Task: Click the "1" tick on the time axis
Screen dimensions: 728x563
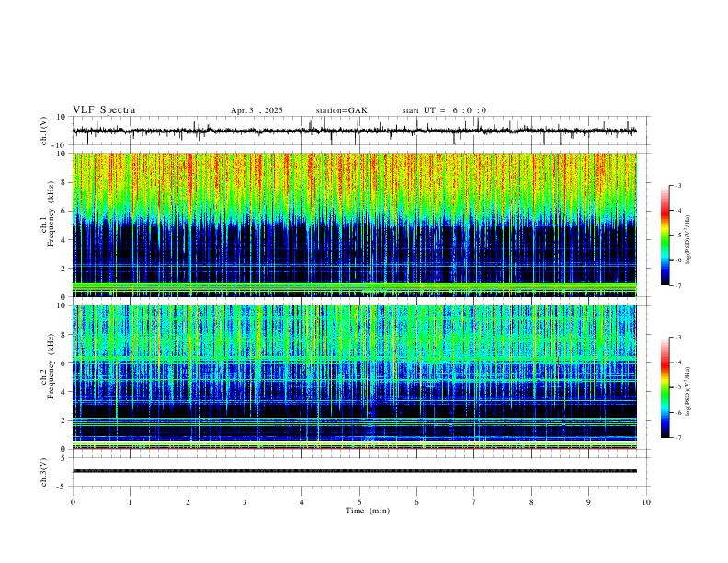Action: tap(130, 502)
